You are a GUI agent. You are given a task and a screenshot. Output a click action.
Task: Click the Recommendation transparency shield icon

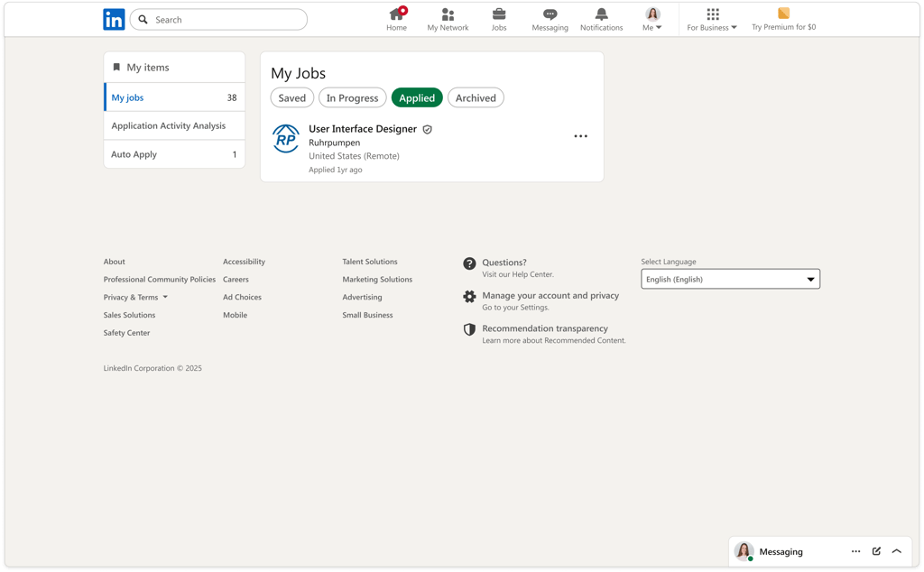(x=469, y=329)
